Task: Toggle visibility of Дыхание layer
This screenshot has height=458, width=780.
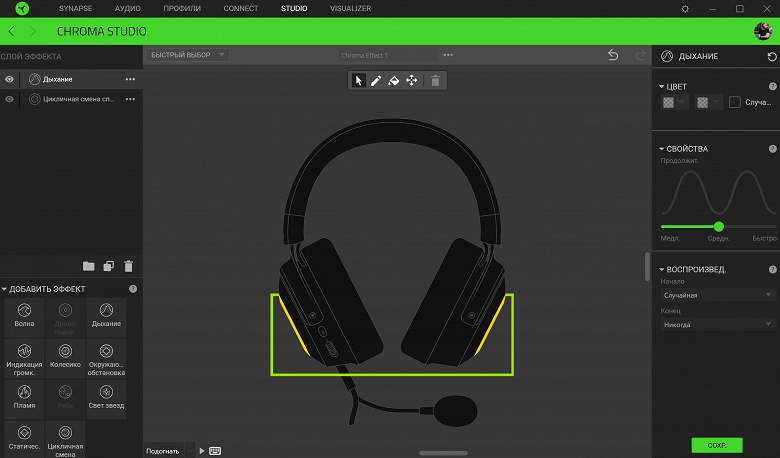Action: pyautogui.click(x=9, y=80)
